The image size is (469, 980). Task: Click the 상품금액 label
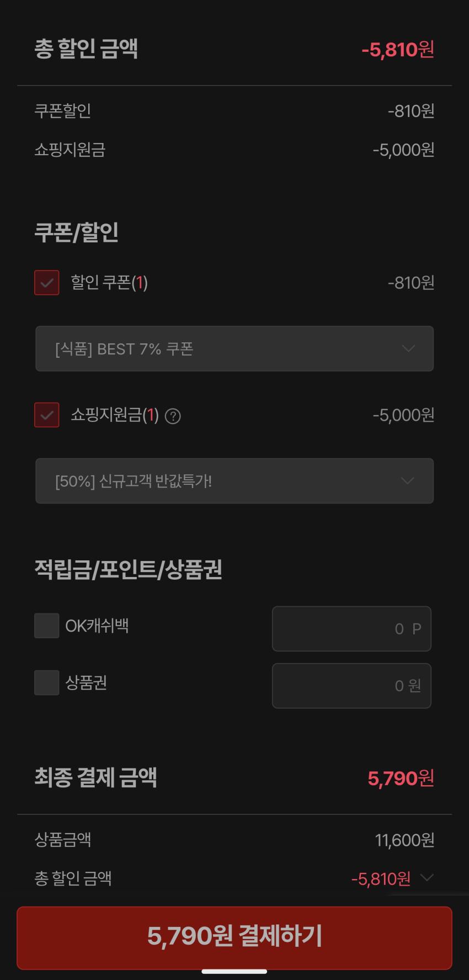[62, 840]
